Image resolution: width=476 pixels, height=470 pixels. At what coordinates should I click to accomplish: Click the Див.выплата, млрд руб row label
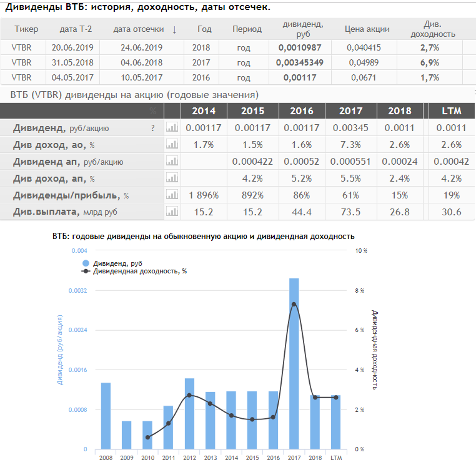click(65, 212)
